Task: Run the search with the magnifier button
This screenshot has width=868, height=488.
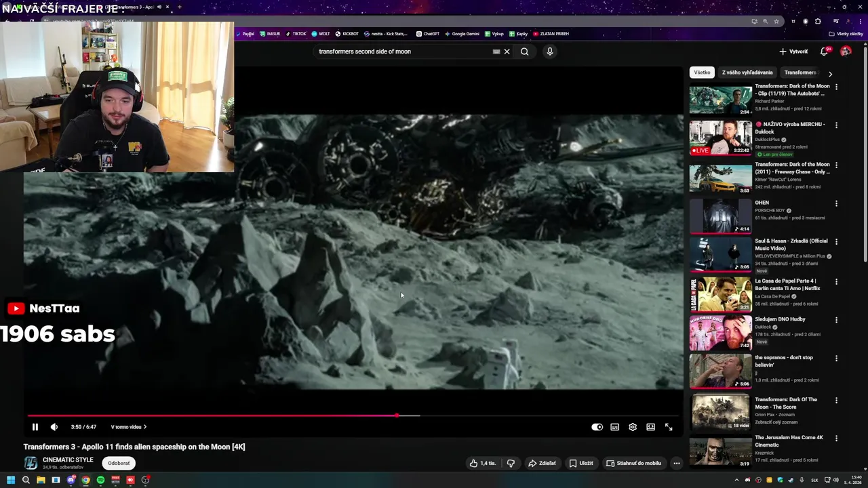Action: (x=524, y=52)
